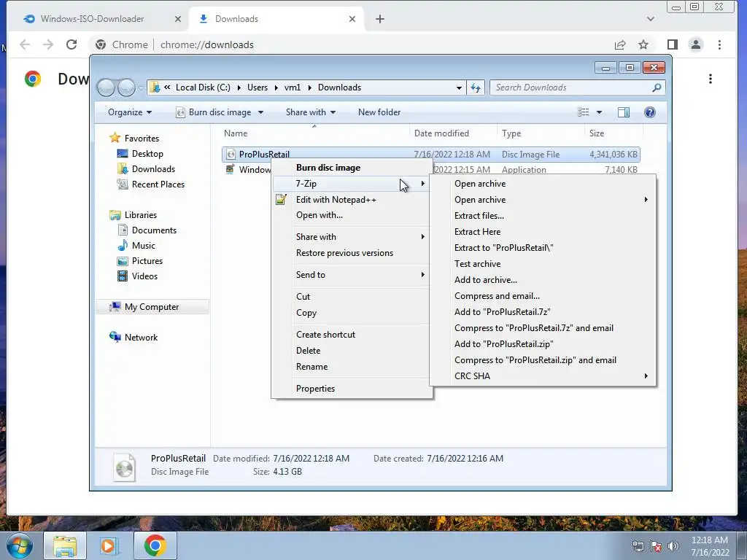Choose Add to "ProPlusRetail.7z"

click(x=543, y=312)
